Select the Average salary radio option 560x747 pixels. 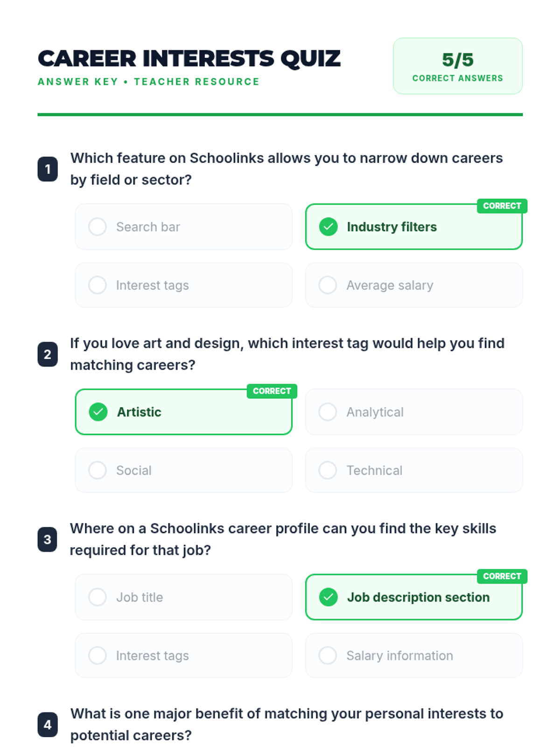coord(414,285)
